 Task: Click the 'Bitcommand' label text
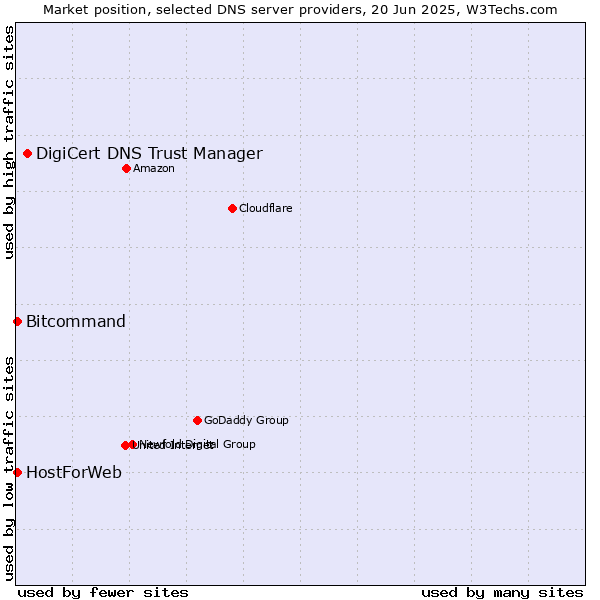click(76, 321)
